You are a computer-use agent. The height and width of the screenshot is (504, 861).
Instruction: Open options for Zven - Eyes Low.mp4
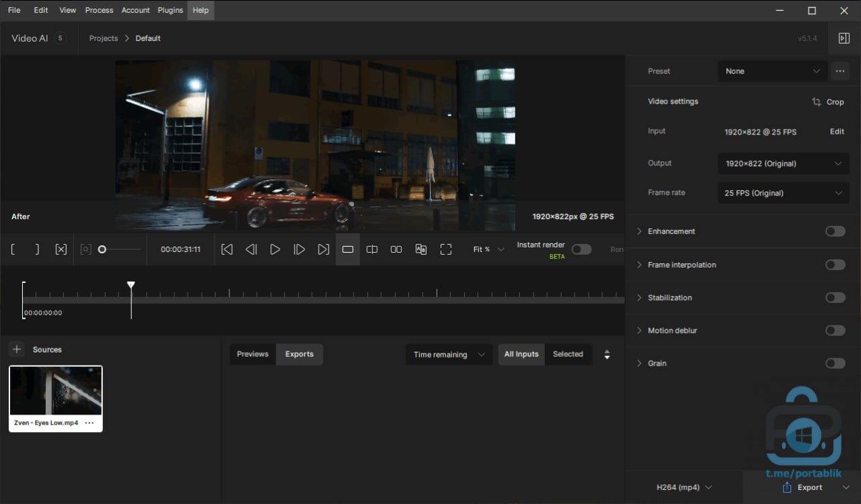coord(89,423)
